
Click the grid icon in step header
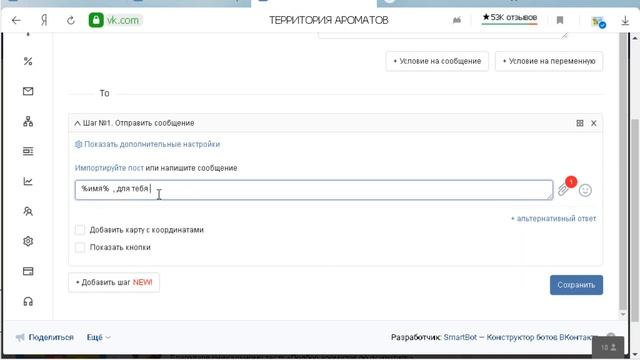coord(580,123)
